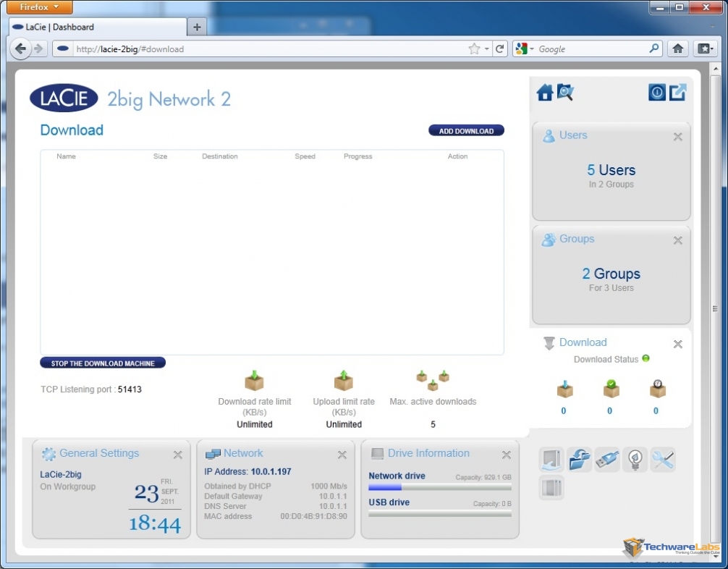Select the completed downloads green-check box icon
The image size is (728, 569).
pyautogui.click(x=611, y=389)
